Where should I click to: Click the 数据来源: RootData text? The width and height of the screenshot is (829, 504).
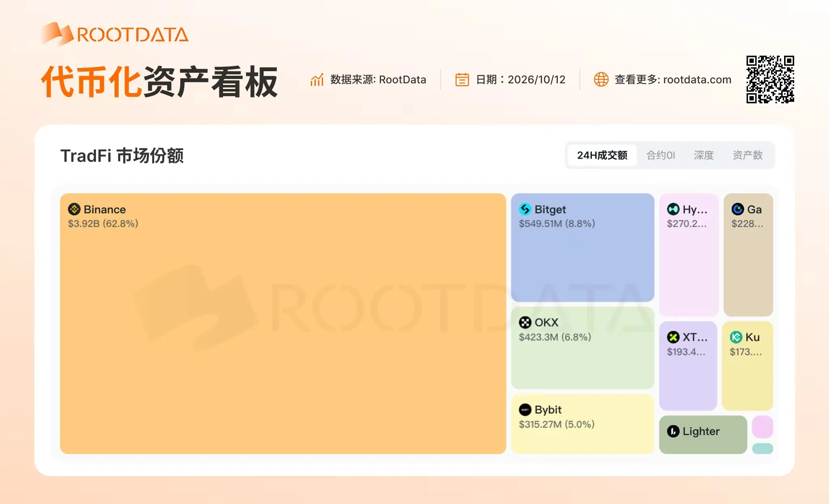(378, 80)
